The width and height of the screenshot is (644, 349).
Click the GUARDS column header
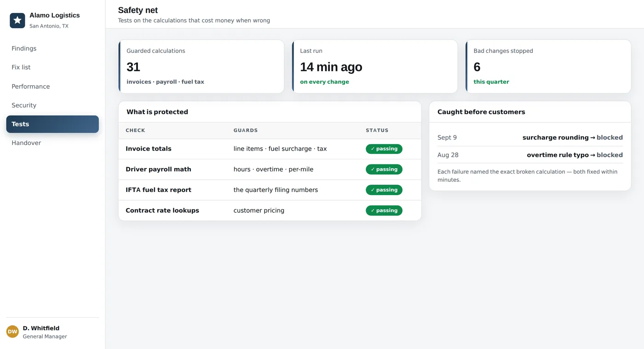[x=246, y=130]
